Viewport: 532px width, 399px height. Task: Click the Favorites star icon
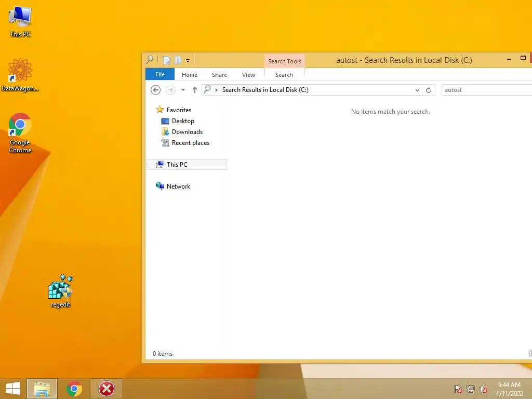click(160, 110)
